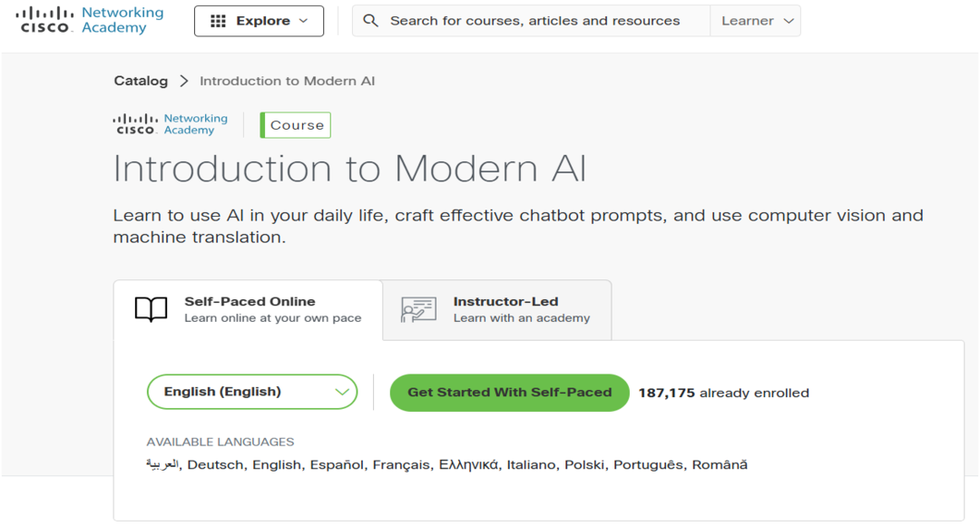Click the breadcrumb arrow after Catalog
980x526 pixels.
coord(184,81)
